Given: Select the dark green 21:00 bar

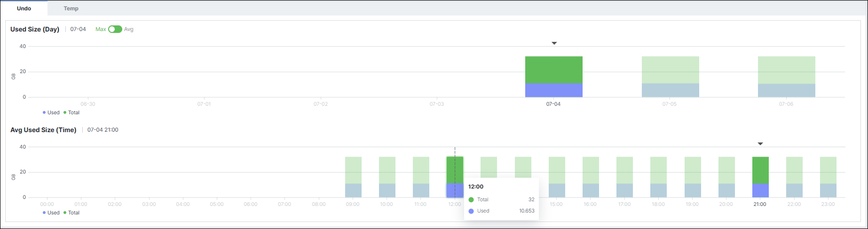Looking at the screenshot, I should click(x=760, y=177).
